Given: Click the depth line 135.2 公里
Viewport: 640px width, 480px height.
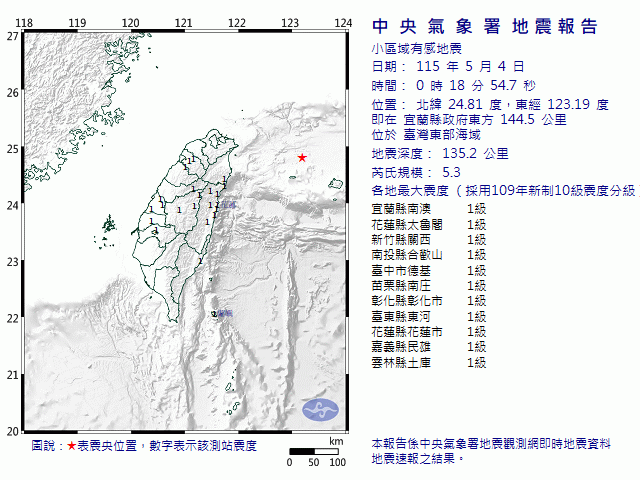Looking at the screenshot, I should pos(440,154).
